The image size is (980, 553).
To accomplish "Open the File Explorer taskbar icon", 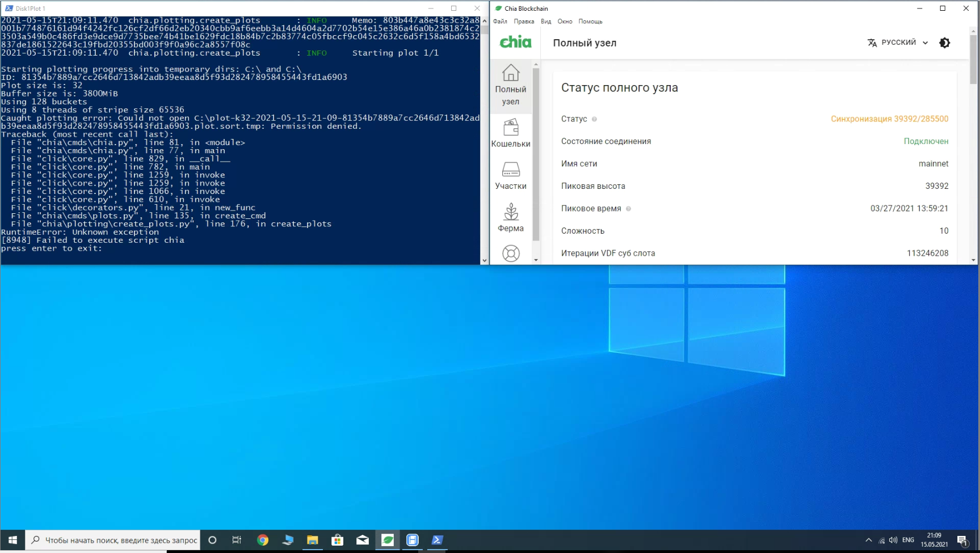I will tap(313, 540).
